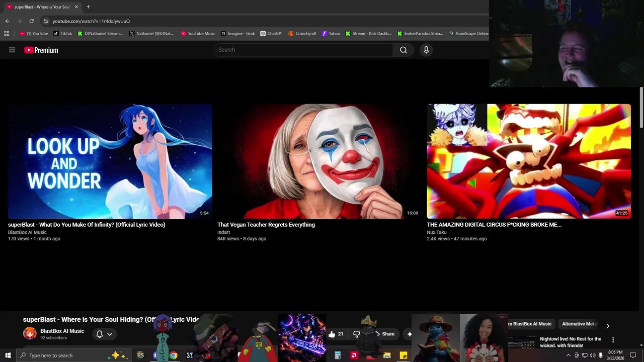The image size is (644, 362).
Task: Go to YouTube Premium home logo
Action: point(41,50)
